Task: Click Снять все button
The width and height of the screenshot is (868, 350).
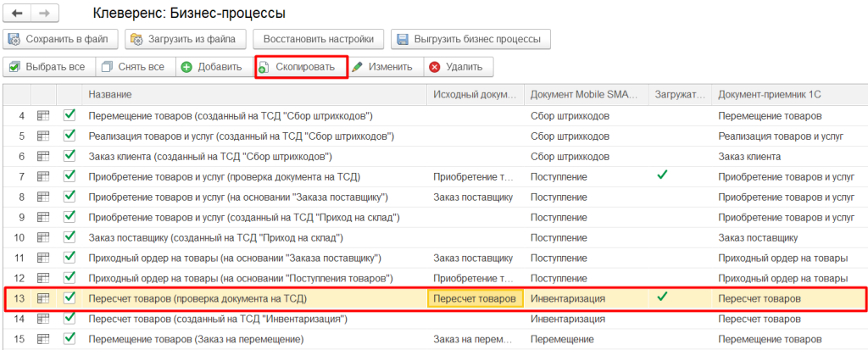Action: (136, 67)
